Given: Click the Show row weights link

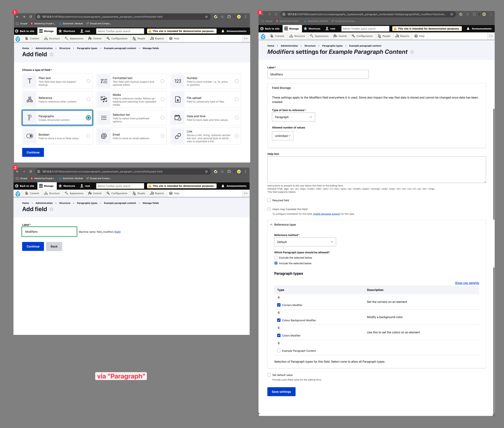Looking at the screenshot, I should click(467, 283).
